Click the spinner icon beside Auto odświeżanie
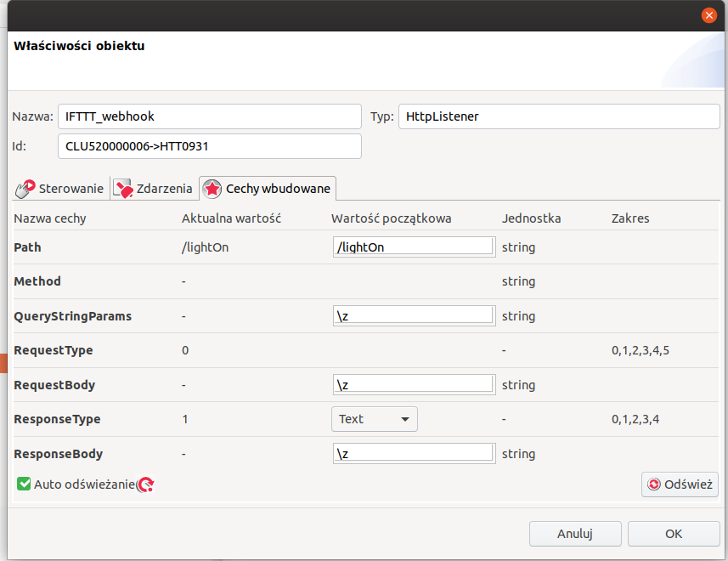 pos(146,484)
